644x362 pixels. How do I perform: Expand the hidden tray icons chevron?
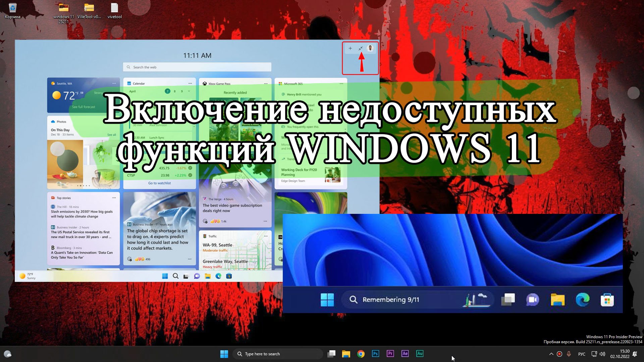pos(551,354)
